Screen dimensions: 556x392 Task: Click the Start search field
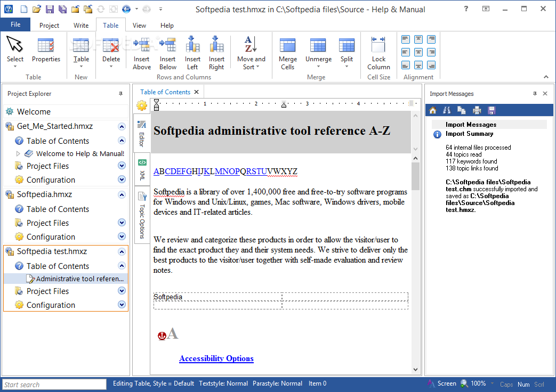(54, 385)
